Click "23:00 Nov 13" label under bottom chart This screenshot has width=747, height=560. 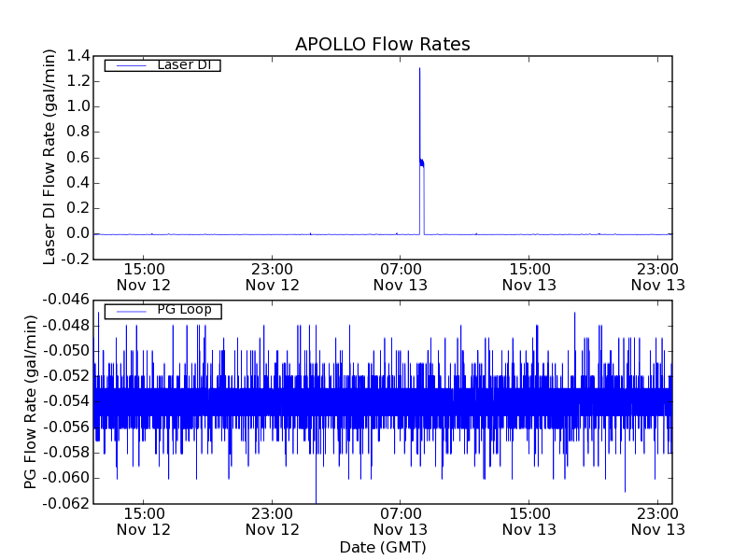click(657, 521)
